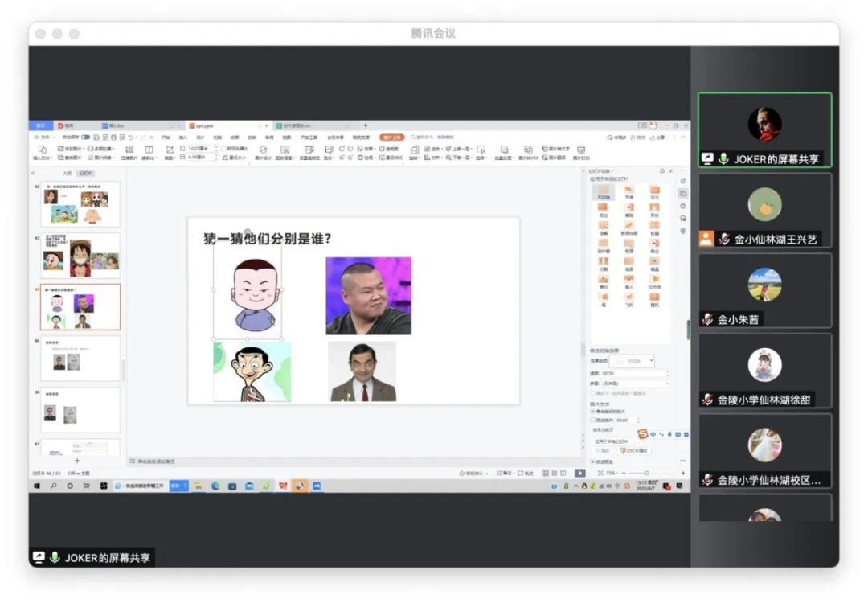The width and height of the screenshot is (868, 603).
Task: Click the WPS command search field
Action: tap(433, 137)
